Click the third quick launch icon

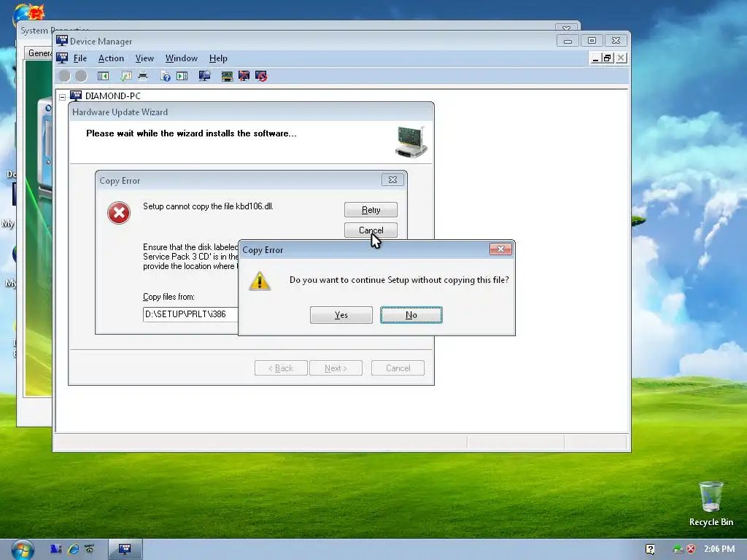[x=89, y=549]
